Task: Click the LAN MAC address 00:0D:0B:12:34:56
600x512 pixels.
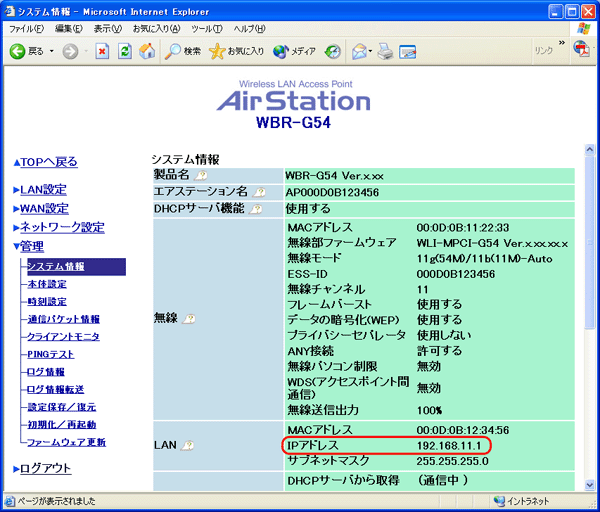Action: tap(463, 430)
